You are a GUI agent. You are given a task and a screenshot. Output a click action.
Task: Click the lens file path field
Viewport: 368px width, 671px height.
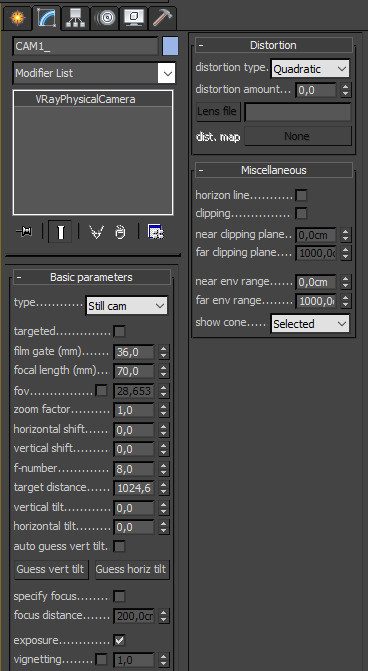298,112
